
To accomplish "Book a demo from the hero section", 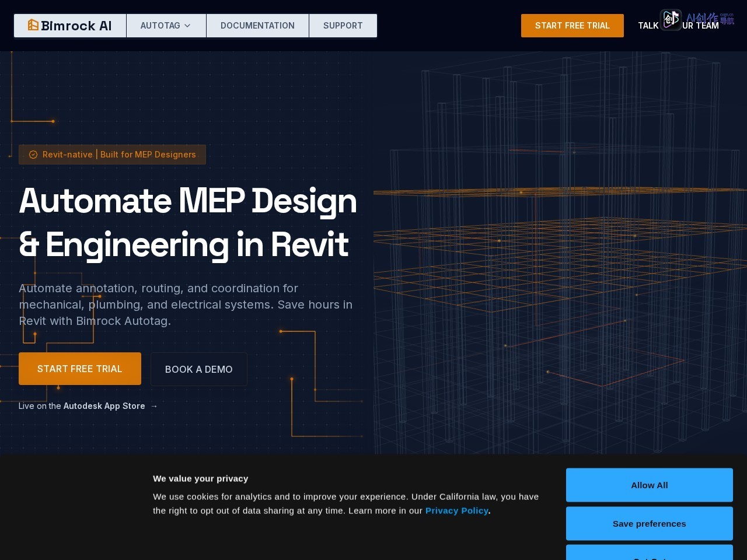I will pos(199,369).
